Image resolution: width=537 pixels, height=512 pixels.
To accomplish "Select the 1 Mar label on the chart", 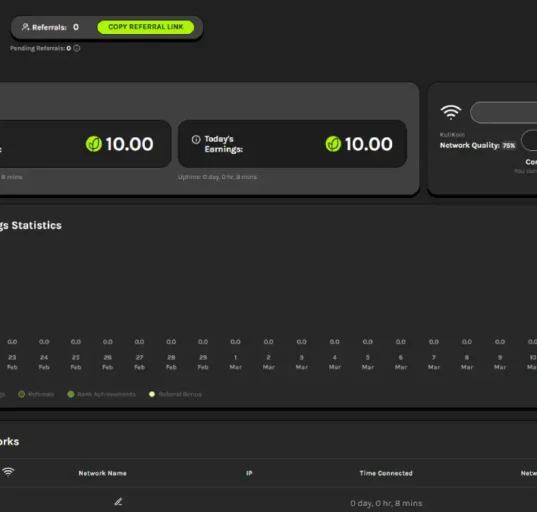I will pos(235,362).
